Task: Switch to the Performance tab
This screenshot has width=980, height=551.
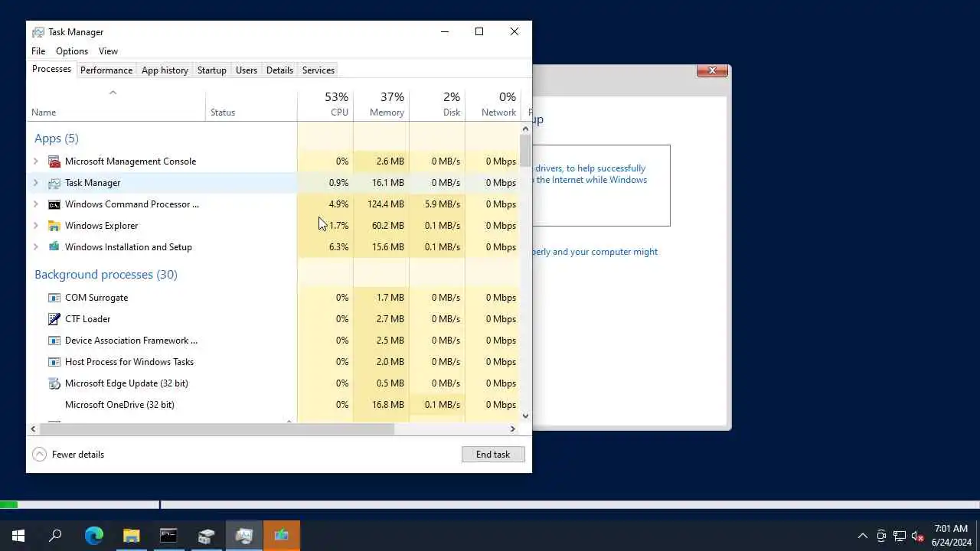Action: (x=106, y=70)
